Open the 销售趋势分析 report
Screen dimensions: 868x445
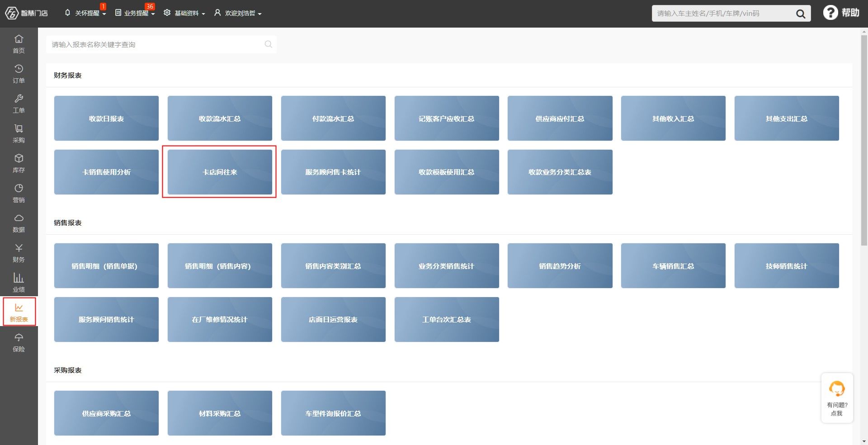click(x=560, y=265)
